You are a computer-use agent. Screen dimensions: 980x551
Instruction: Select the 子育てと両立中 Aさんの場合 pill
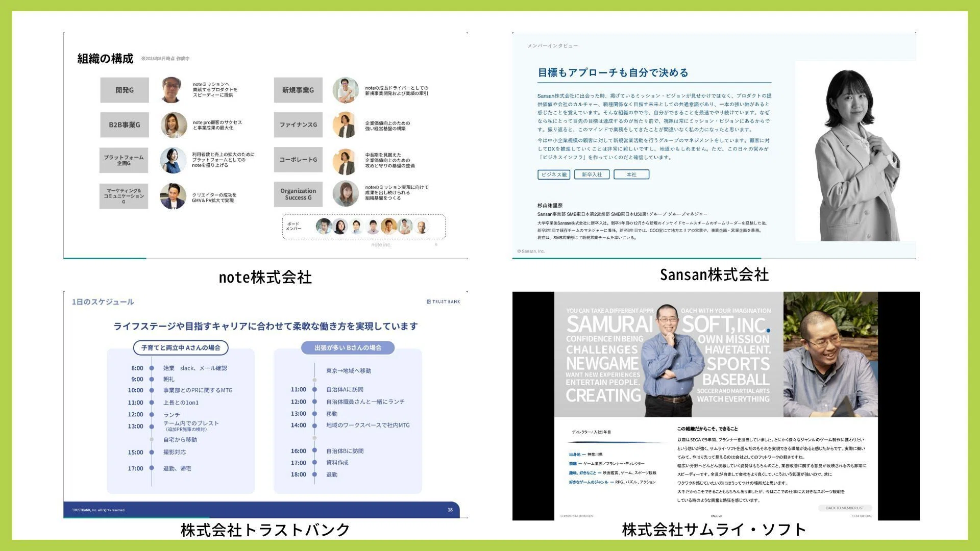181,348
